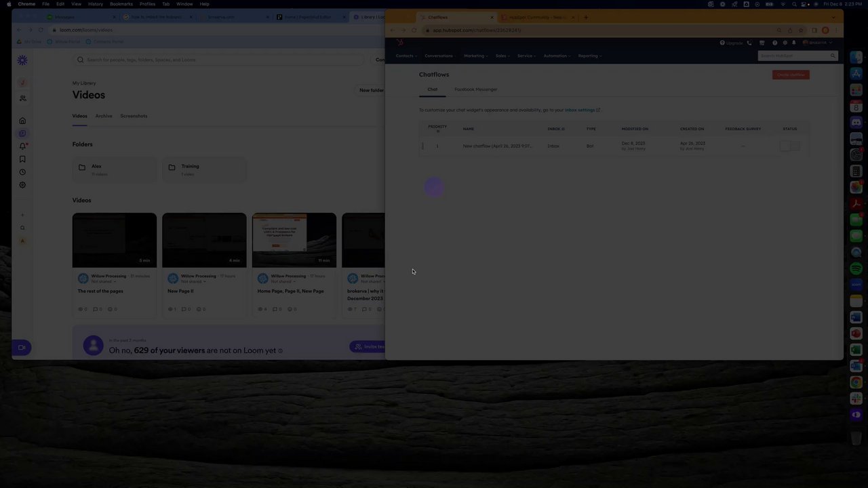The image size is (868, 488).
Task: Click the Loom record camera button
Action: click(22, 348)
